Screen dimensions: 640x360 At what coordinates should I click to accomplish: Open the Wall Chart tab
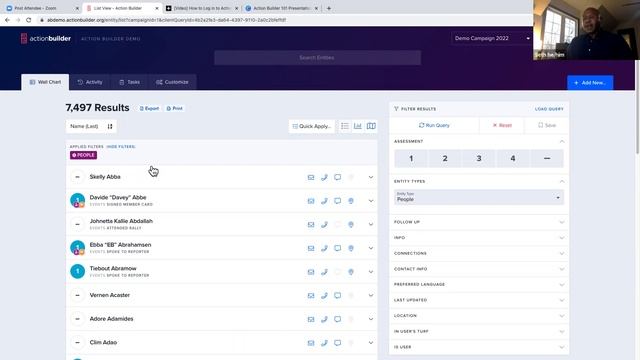point(45,82)
